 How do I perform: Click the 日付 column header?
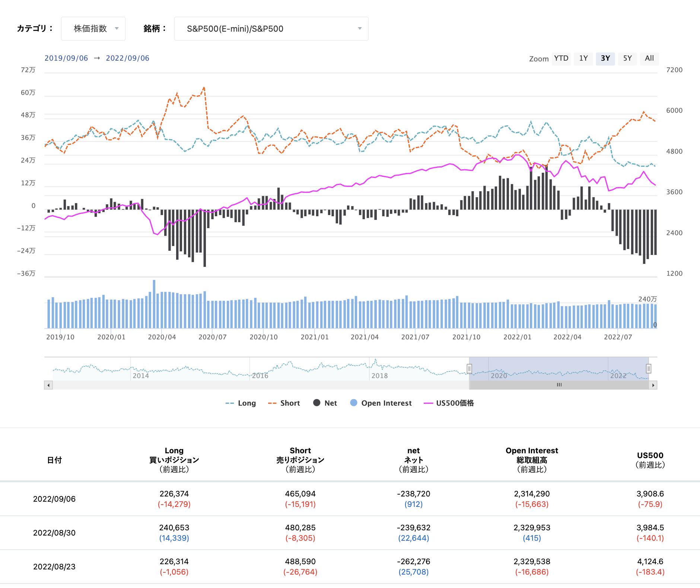[x=54, y=460]
